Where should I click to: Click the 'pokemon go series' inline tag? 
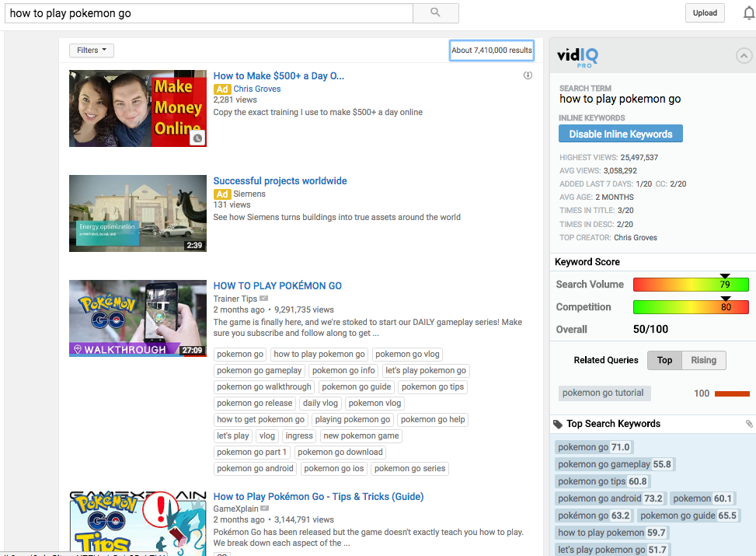pos(409,469)
